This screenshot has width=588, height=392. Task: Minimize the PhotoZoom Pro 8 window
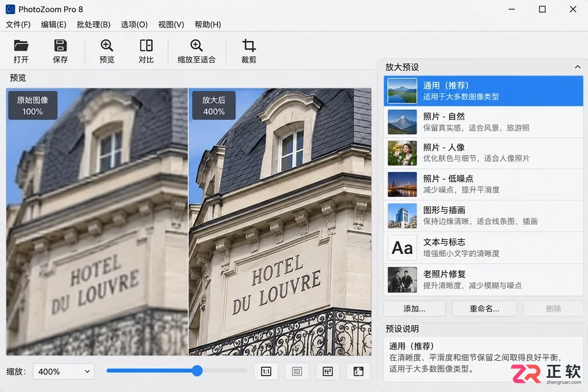click(512, 9)
